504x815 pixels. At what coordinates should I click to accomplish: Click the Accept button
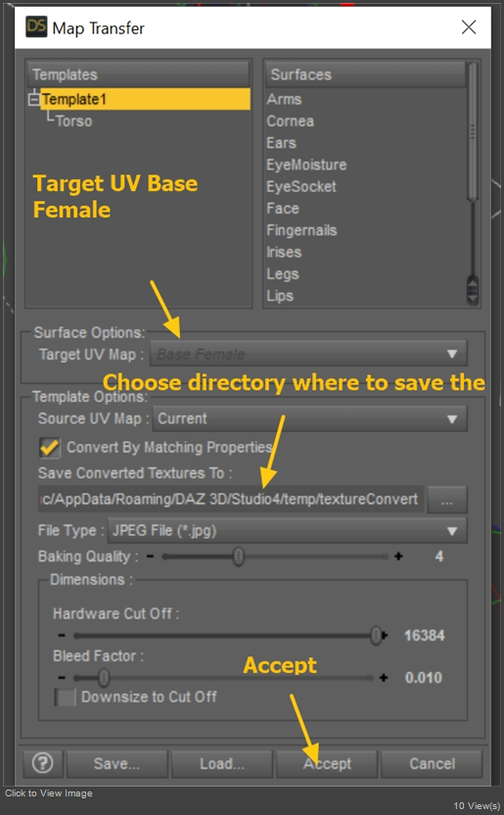coord(327,763)
